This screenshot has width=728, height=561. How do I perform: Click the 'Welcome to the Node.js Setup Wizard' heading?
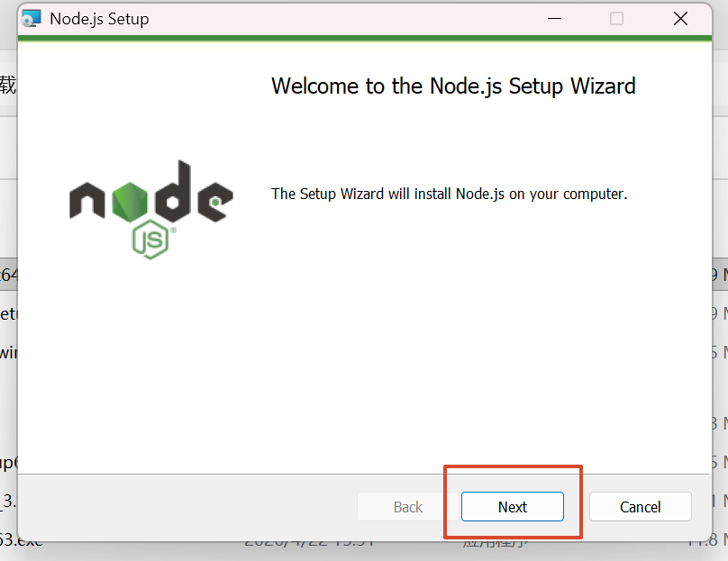coord(453,86)
